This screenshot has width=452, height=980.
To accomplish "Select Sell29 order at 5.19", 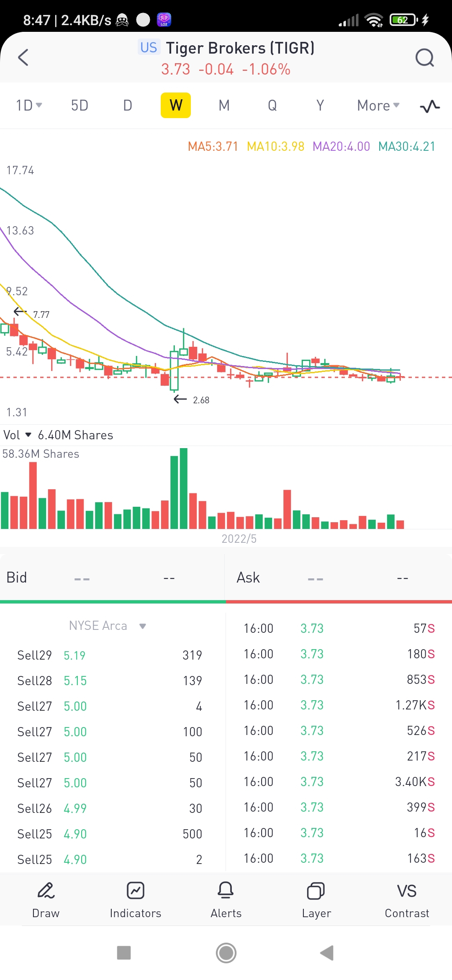I will [x=110, y=655].
